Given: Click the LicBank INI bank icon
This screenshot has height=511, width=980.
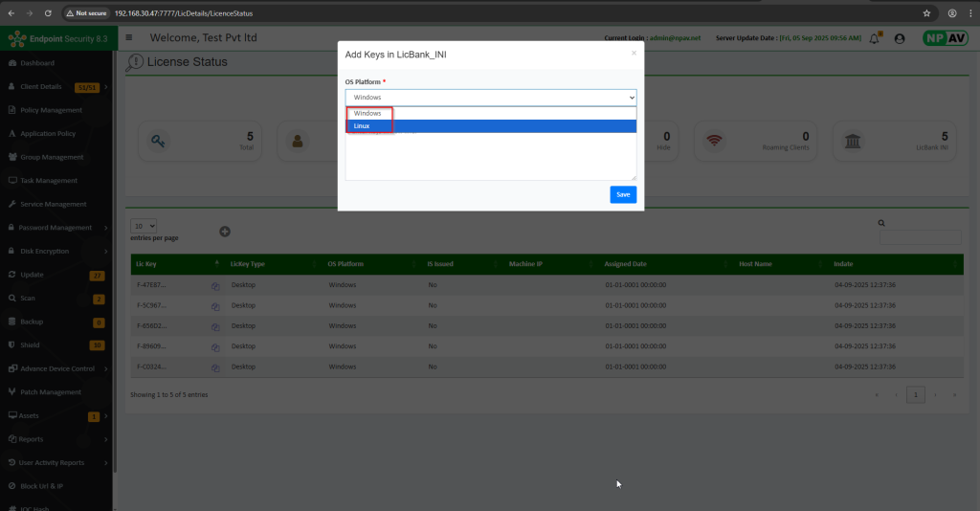Looking at the screenshot, I should (852, 142).
